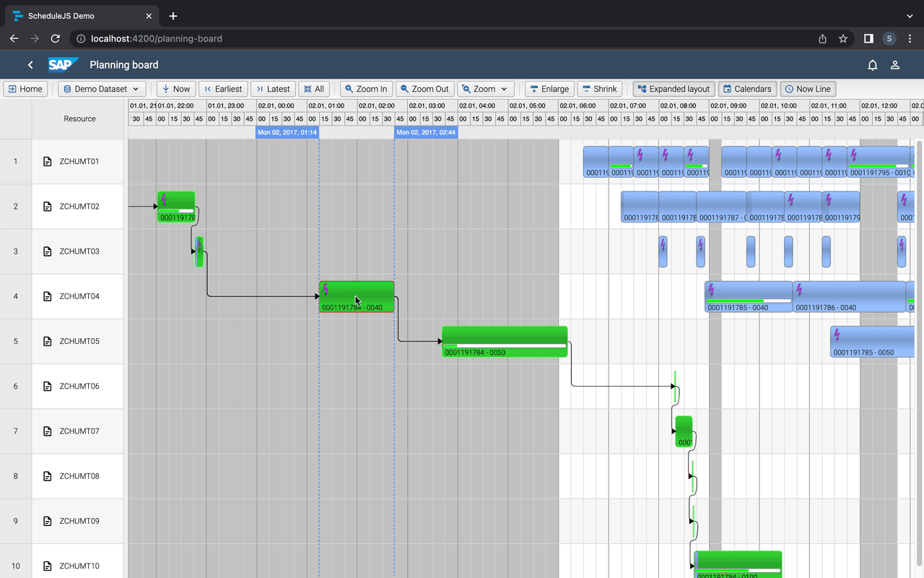Reload the page
The image size is (924, 578).
pos(56,39)
